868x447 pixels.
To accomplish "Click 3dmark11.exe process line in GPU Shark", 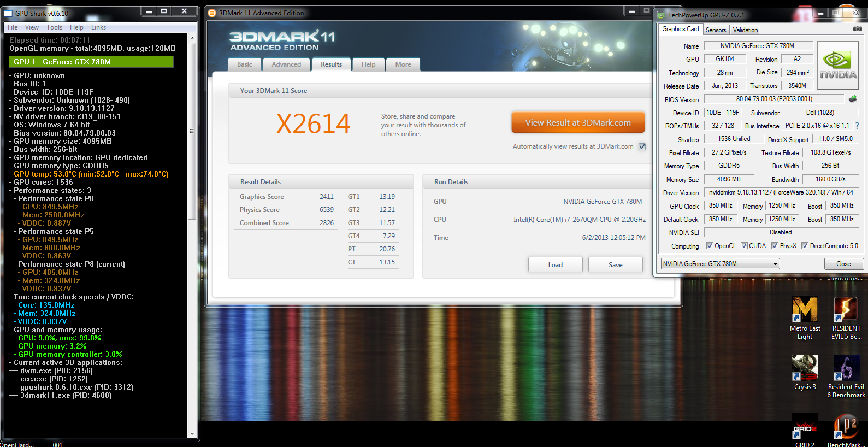I will pyautogui.click(x=61, y=395).
